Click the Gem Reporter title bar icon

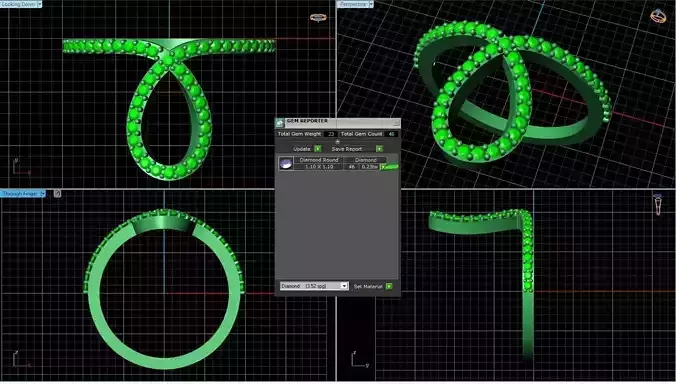click(279, 123)
